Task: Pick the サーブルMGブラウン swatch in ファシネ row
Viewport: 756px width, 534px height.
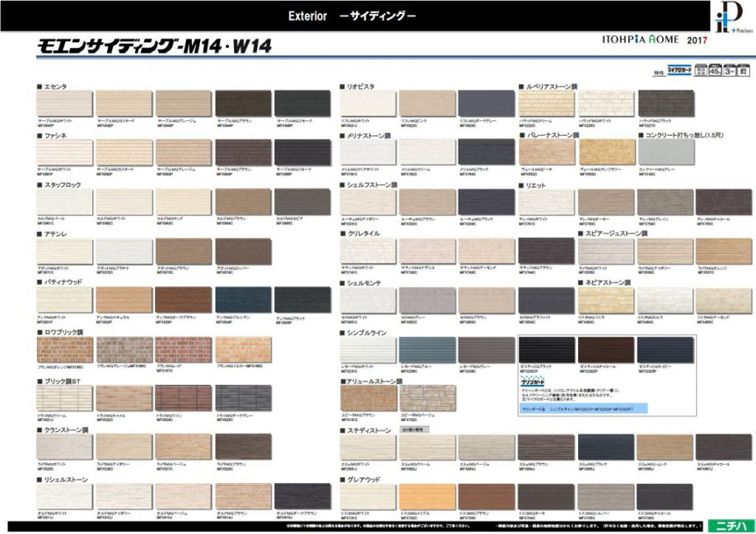Action: [243, 153]
